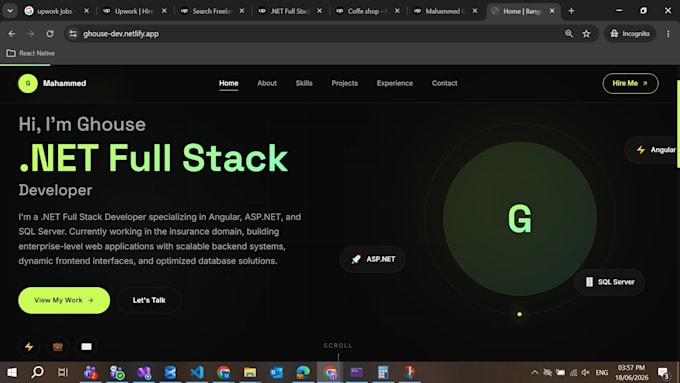The height and width of the screenshot is (383, 680).
Task: Click the Let's Talk button
Action: tap(149, 300)
